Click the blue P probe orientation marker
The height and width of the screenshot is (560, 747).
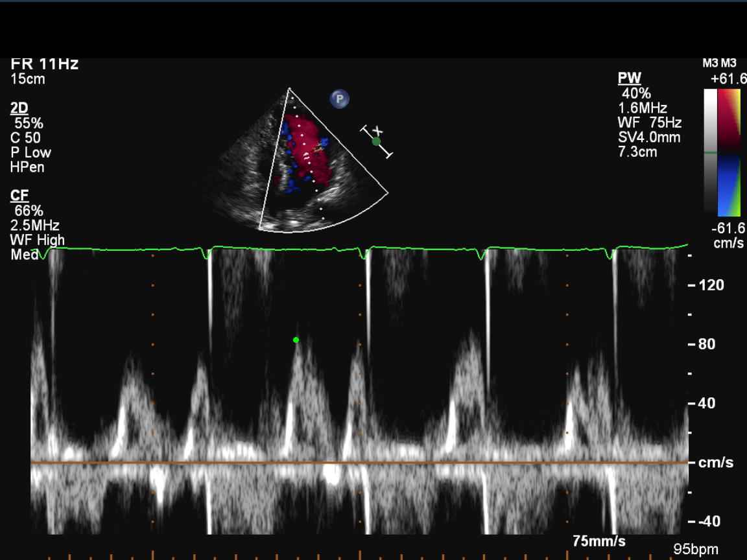coord(339,99)
